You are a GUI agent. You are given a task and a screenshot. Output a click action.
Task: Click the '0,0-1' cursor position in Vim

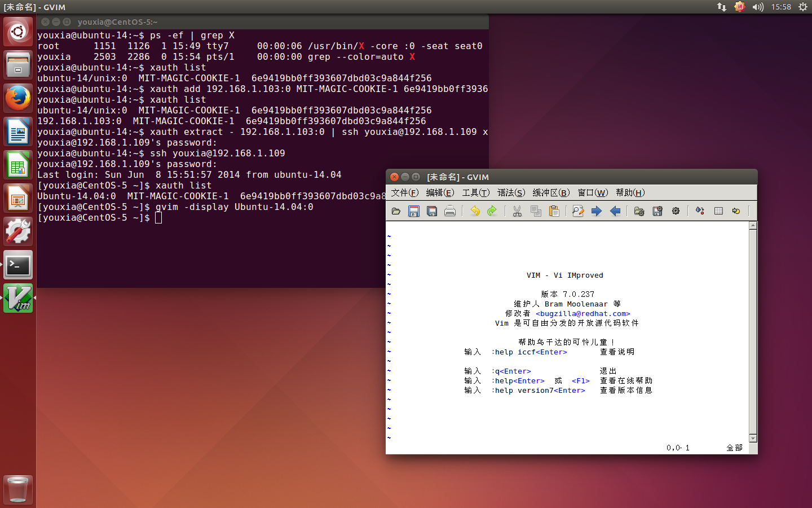pos(678,448)
